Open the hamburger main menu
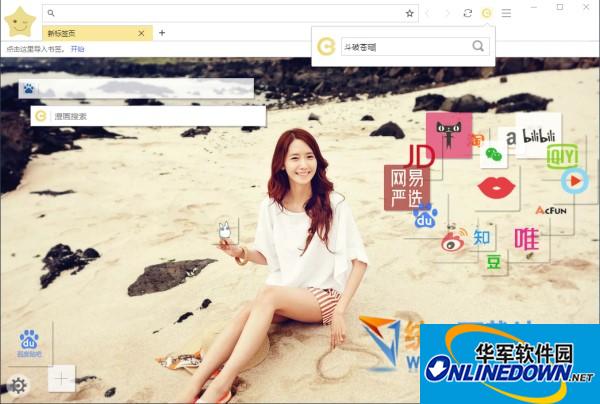600x404 pixels. tap(506, 13)
